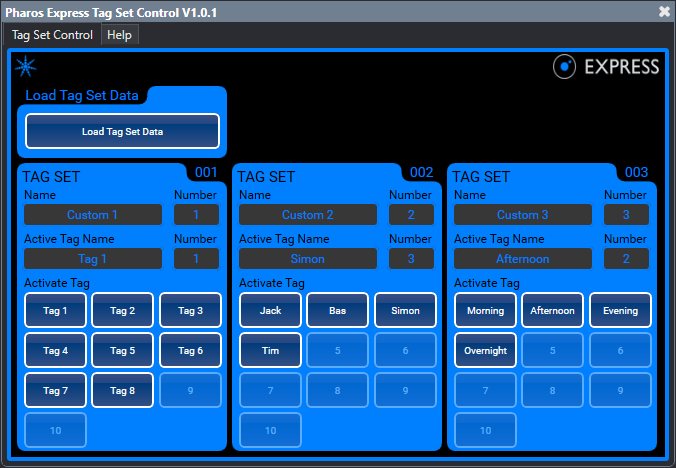Click the 003 tag set index label

click(636, 172)
